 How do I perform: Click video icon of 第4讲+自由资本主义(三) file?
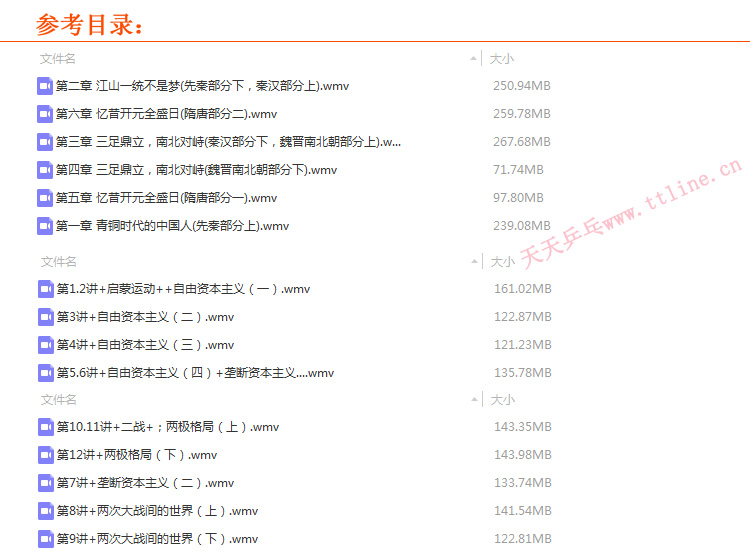[45, 345]
